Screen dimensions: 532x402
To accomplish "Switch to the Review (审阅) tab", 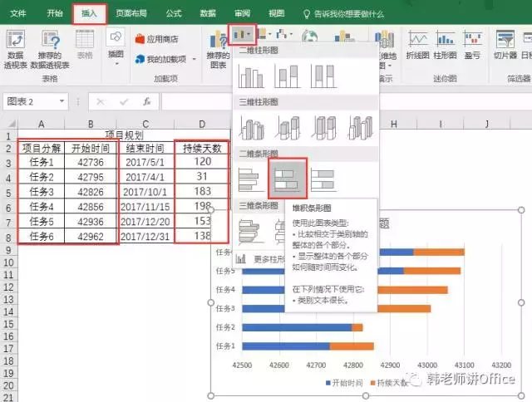I will [242, 13].
